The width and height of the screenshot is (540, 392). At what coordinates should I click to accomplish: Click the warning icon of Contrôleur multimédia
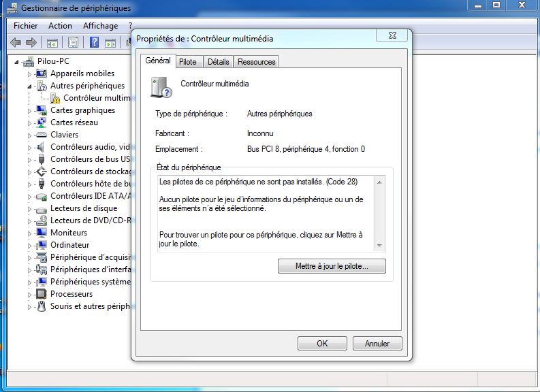(x=55, y=98)
